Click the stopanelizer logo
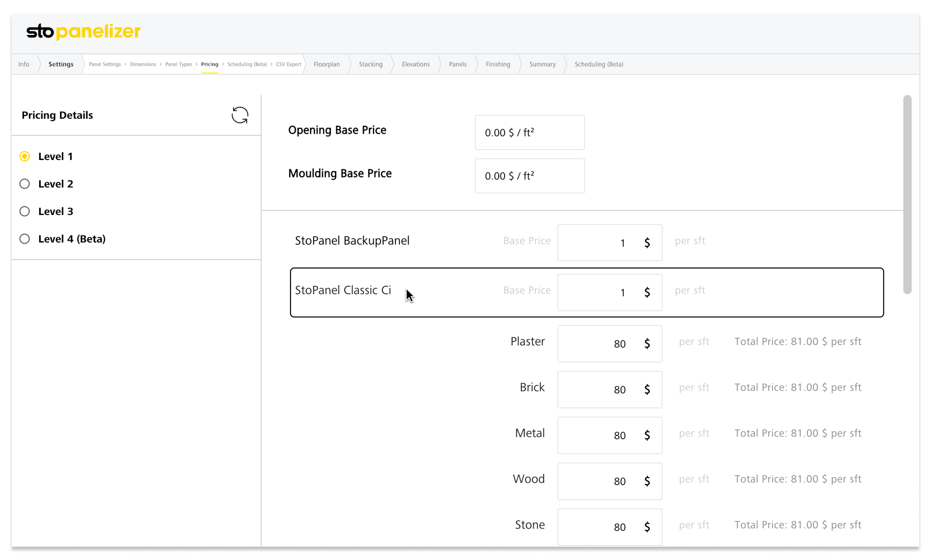Screen dimensions: 930x560 pyautogui.click(x=83, y=32)
